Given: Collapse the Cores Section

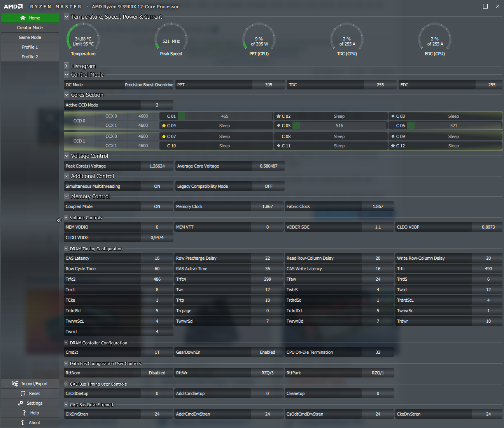Looking at the screenshot, I should tap(66, 95).
